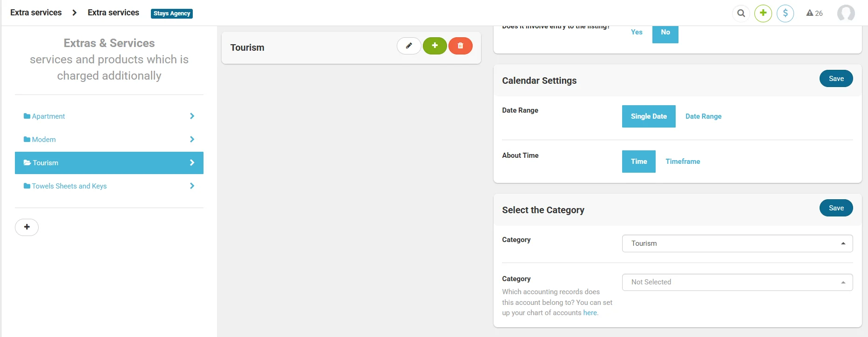This screenshot has width=868, height=337.
Task: Follow the 'here' chart of accounts link
Action: [x=590, y=313]
